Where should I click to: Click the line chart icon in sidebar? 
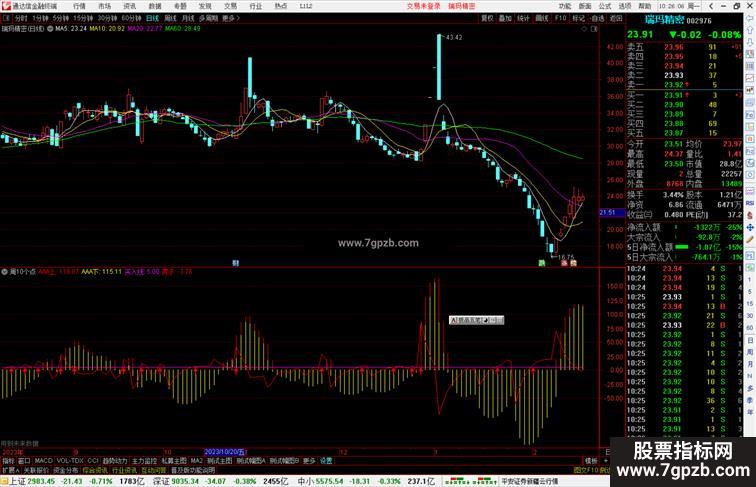pos(750,78)
